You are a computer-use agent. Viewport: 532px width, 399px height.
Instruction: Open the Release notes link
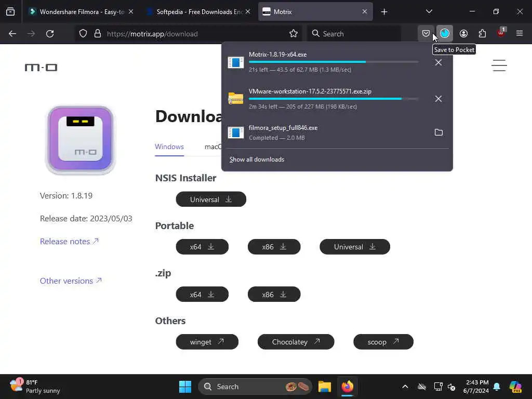click(x=69, y=241)
